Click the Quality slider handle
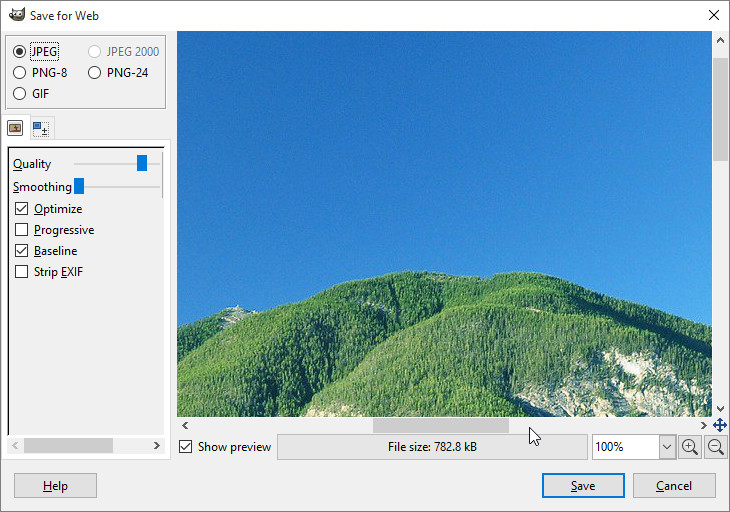The width and height of the screenshot is (730, 512). (x=142, y=163)
